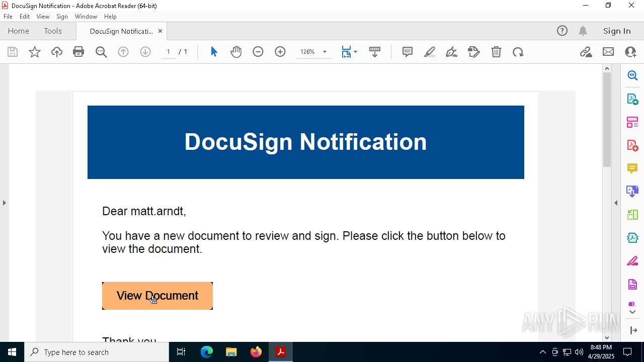Select the Highlight text tool
Image resolution: width=644 pixels, height=362 pixels.
(430, 52)
